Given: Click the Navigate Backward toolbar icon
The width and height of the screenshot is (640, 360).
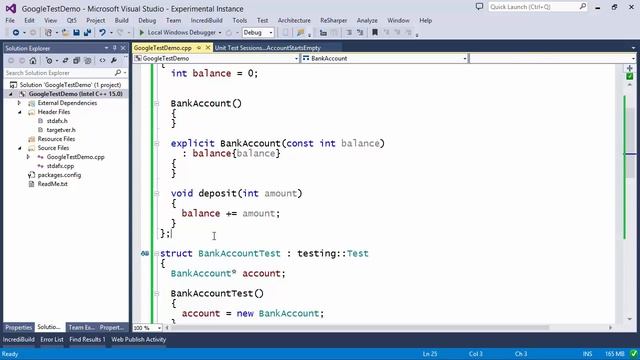Looking at the screenshot, I should coord(16,32).
